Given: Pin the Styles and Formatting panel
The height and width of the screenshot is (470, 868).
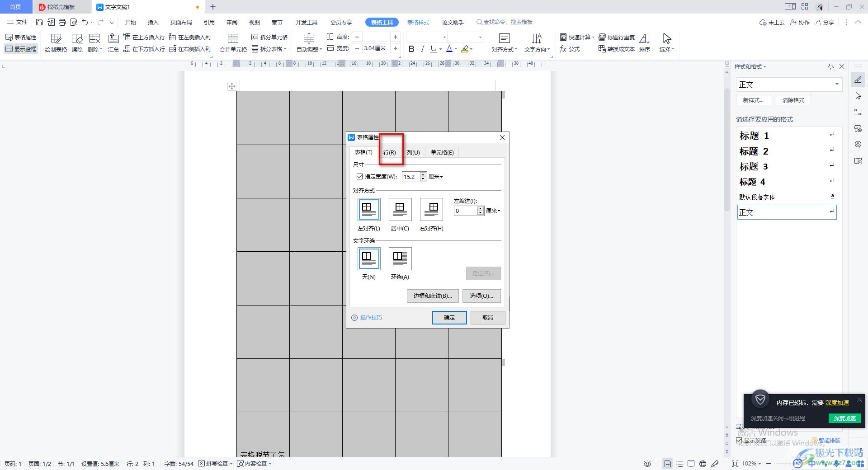Looking at the screenshot, I should click(830, 66).
